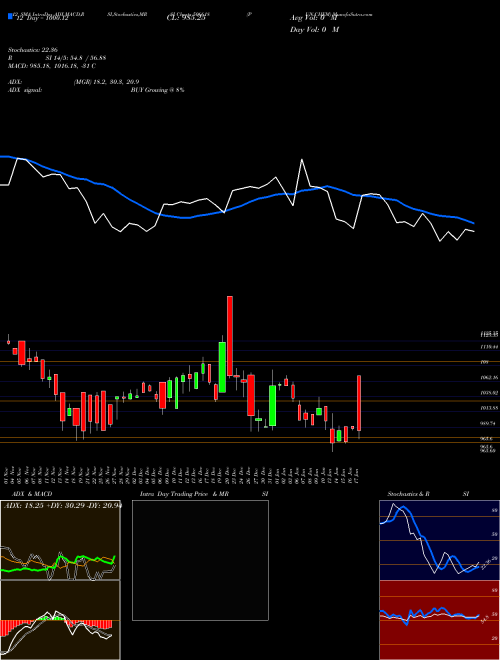Click the blue 12 Day SMA legend square
This screenshot has width=500, height=660.
(x=10, y=17)
